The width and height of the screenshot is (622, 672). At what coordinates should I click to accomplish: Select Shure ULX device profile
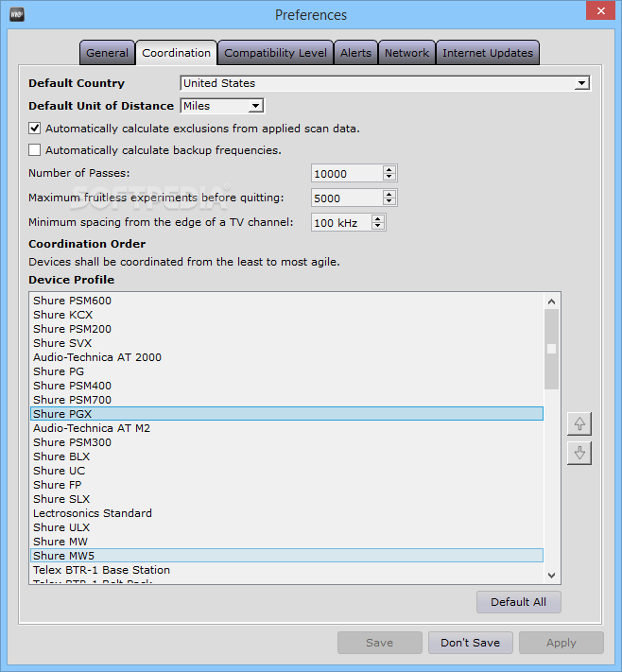(x=286, y=526)
